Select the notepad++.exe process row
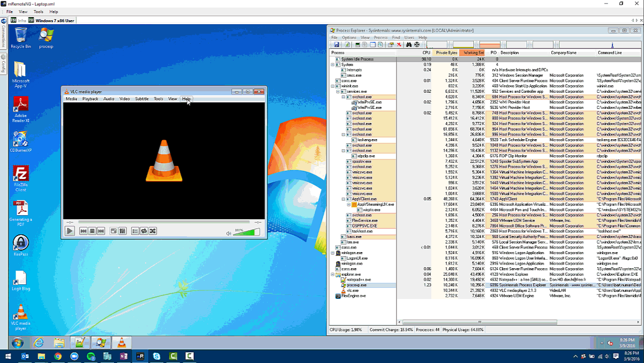 pos(486,280)
